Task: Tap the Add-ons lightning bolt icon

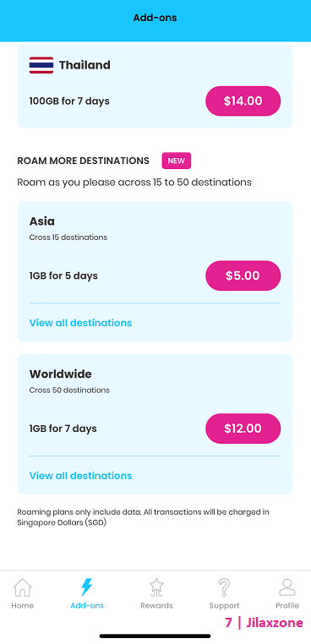Action: point(87,587)
